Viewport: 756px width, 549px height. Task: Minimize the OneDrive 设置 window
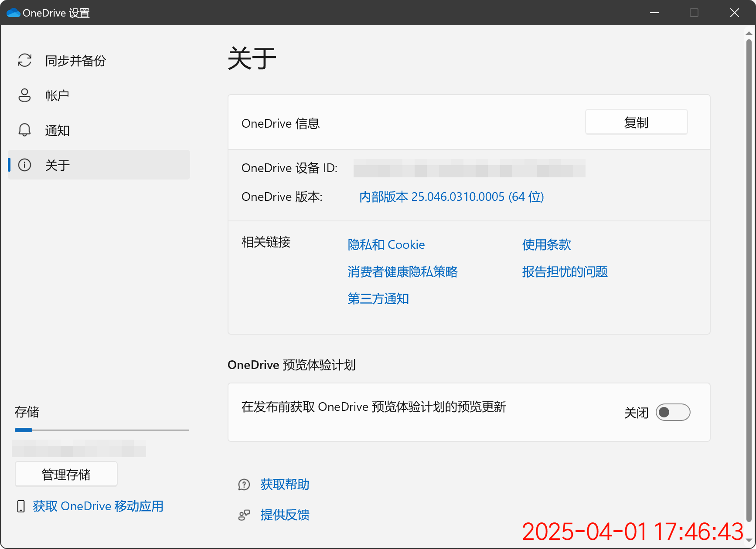(x=654, y=13)
